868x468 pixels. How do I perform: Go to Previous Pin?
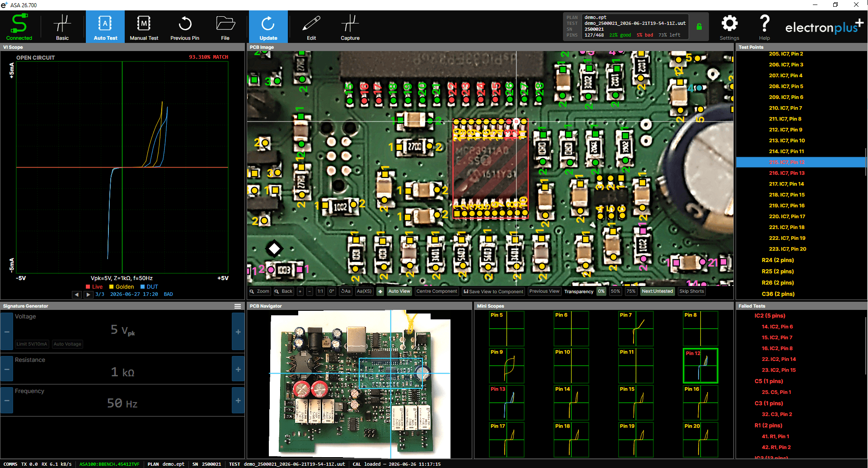pyautogui.click(x=185, y=27)
